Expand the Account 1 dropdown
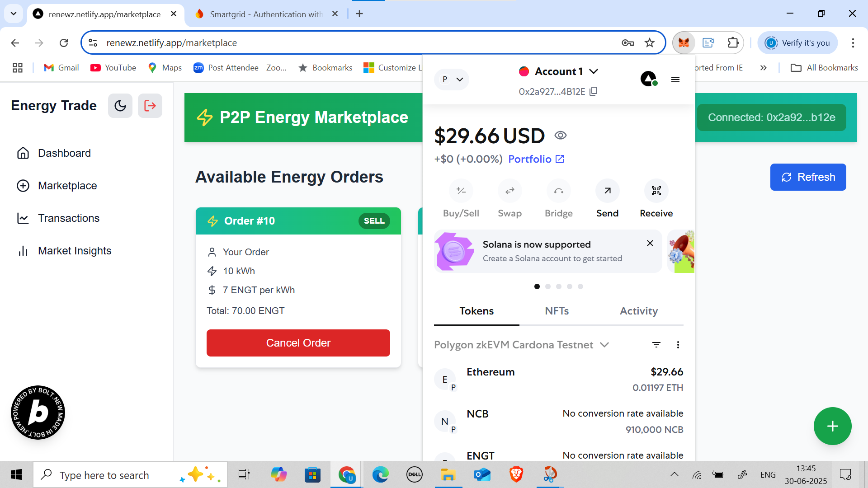 (x=594, y=71)
